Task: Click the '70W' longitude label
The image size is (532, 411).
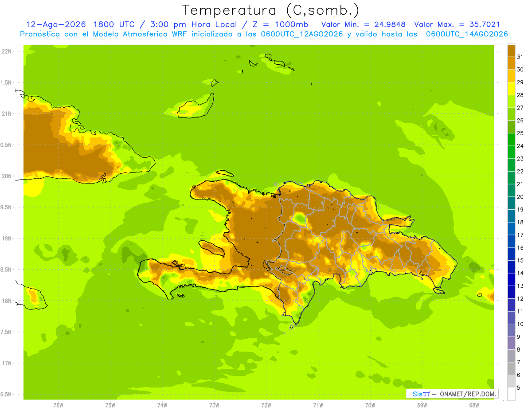Action: pyautogui.click(x=370, y=405)
